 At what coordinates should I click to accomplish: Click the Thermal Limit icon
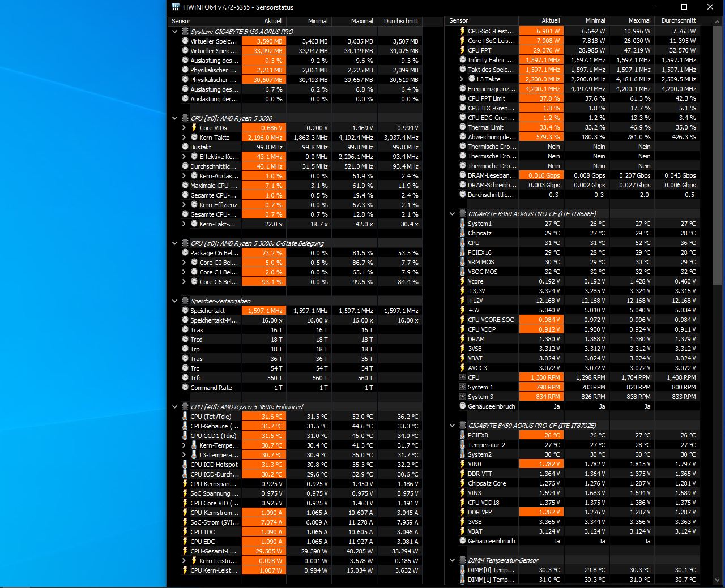pos(463,127)
